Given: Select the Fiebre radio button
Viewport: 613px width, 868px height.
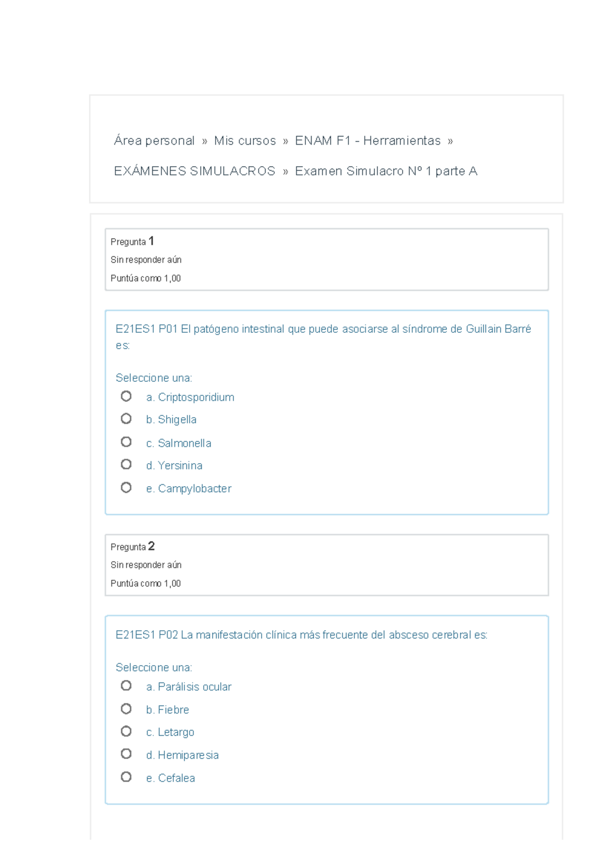Looking at the screenshot, I should (x=126, y=709).
